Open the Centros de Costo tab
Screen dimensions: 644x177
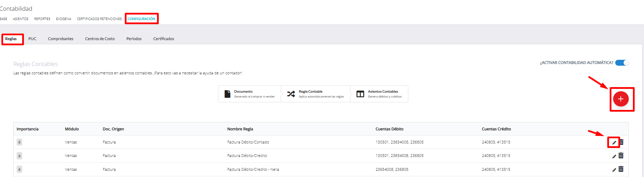[x=100, y=39]
